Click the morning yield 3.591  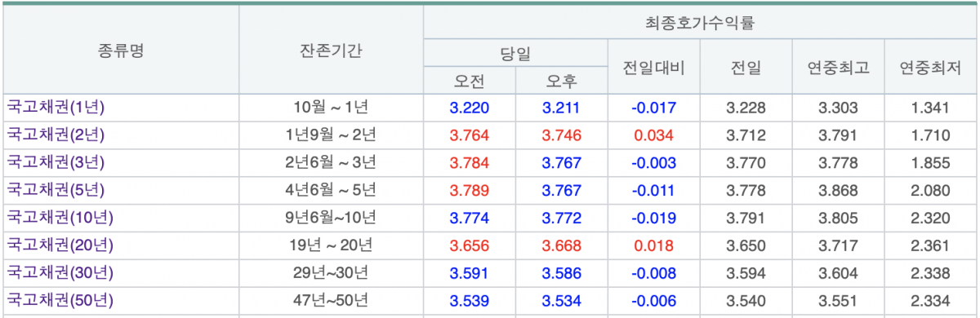point(469,272)
